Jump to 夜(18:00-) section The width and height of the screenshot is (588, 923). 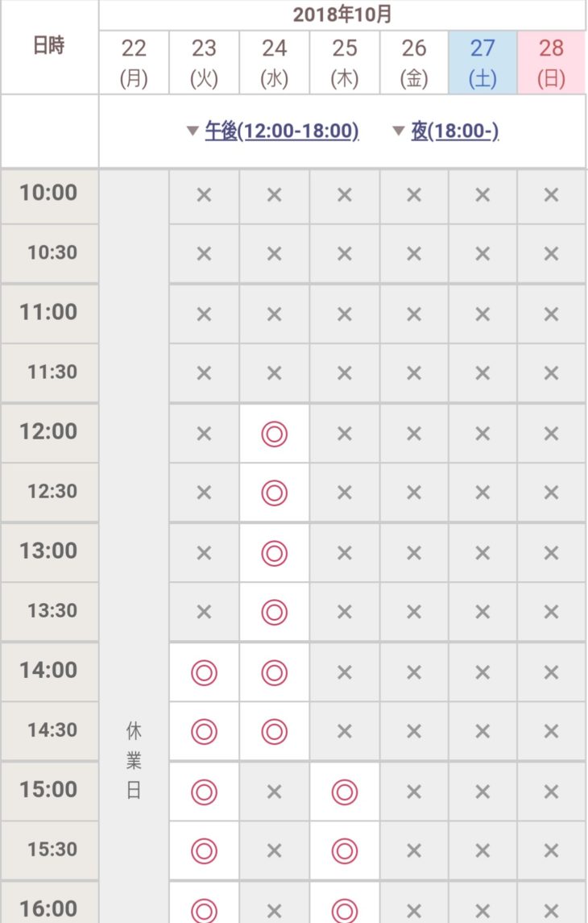[454, 131]
